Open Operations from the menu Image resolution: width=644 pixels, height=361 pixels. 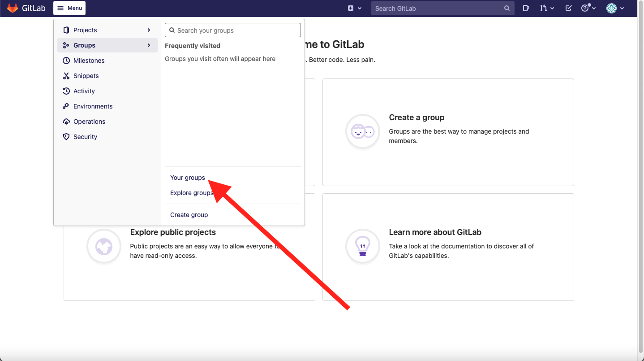coord(107,122)
